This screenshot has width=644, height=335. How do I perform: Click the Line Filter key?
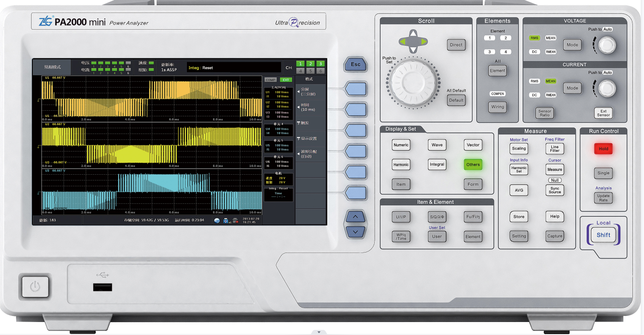coord(555,149)
